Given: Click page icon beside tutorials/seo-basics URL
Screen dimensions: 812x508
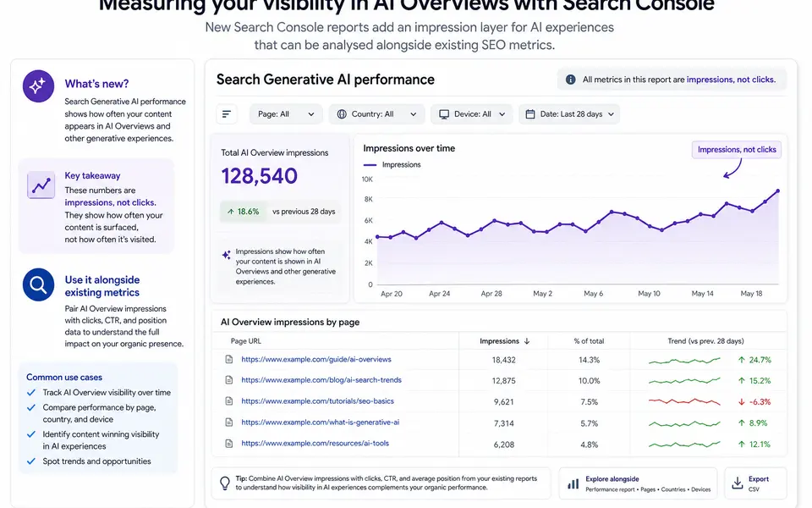Looking at the screenshot, I should click(x=229, y=401).
